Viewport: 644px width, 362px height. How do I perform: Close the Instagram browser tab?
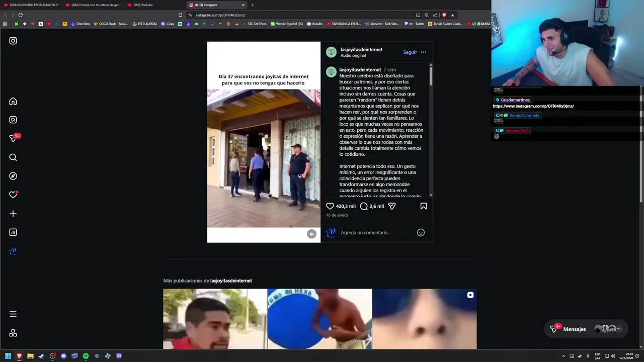coord(243,5)
